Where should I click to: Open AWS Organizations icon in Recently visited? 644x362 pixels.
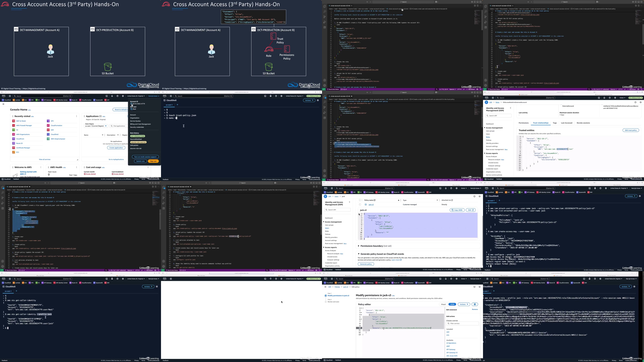pos(14,134)
